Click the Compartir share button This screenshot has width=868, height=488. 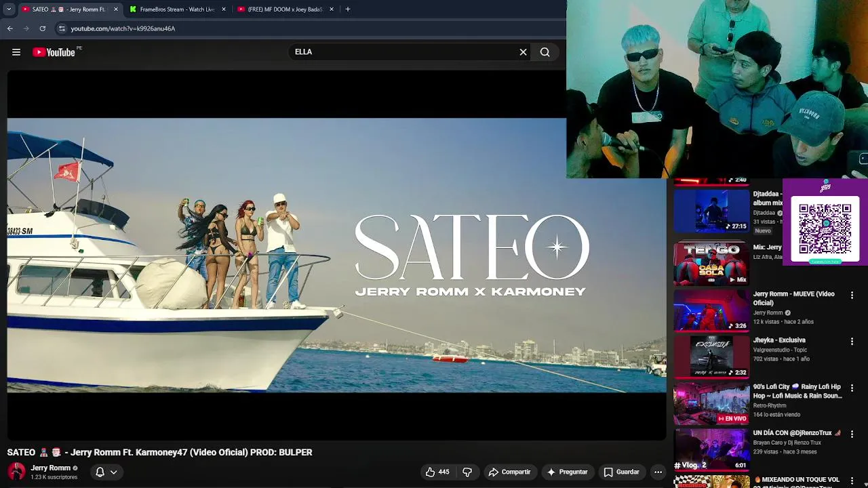click(509, 472)
